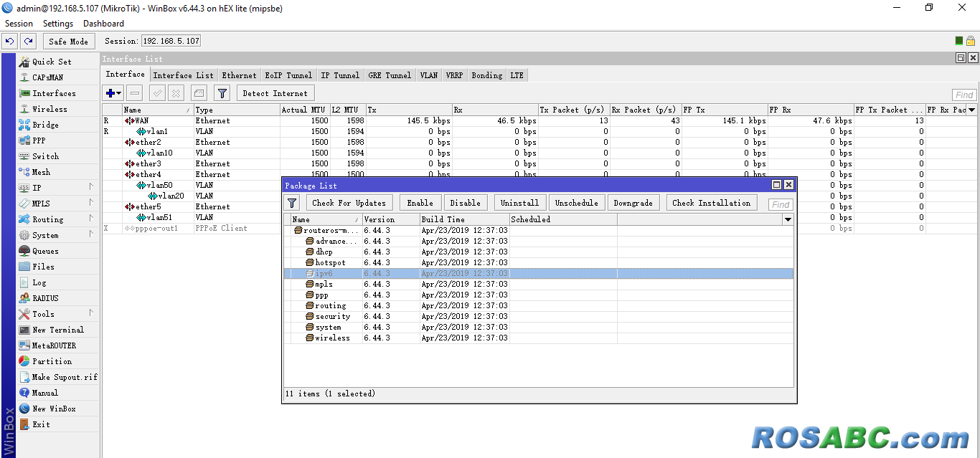Image resolution: width=980 pixels, height=458 pixels.
Task: Select the wireless package row
Action: coord(539,338)
